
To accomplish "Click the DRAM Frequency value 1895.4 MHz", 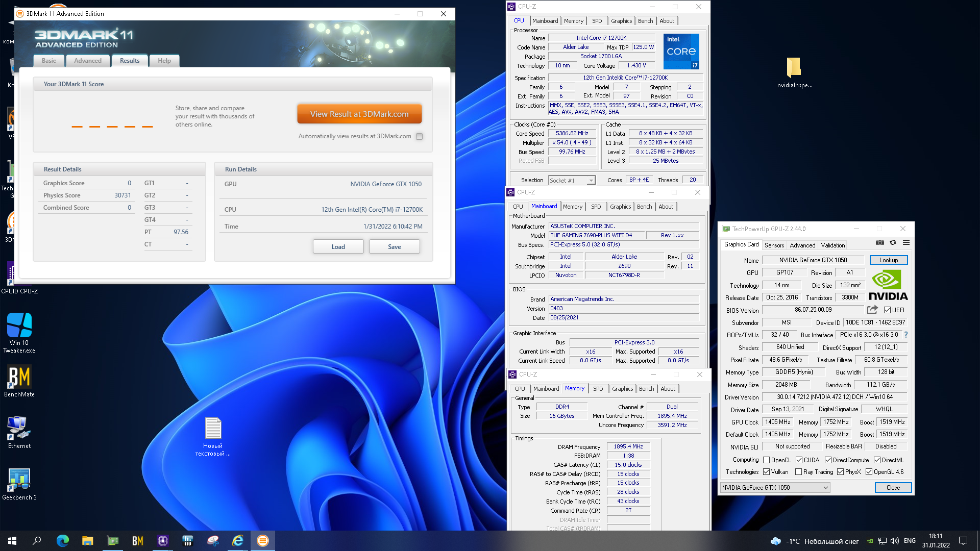I will [628, 446].
